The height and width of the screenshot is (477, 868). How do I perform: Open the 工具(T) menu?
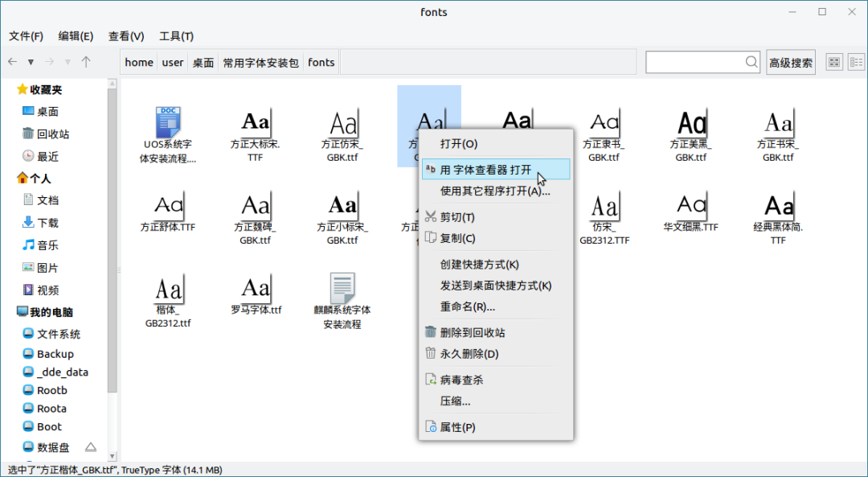pyautogui.click(x=177, y=36)
